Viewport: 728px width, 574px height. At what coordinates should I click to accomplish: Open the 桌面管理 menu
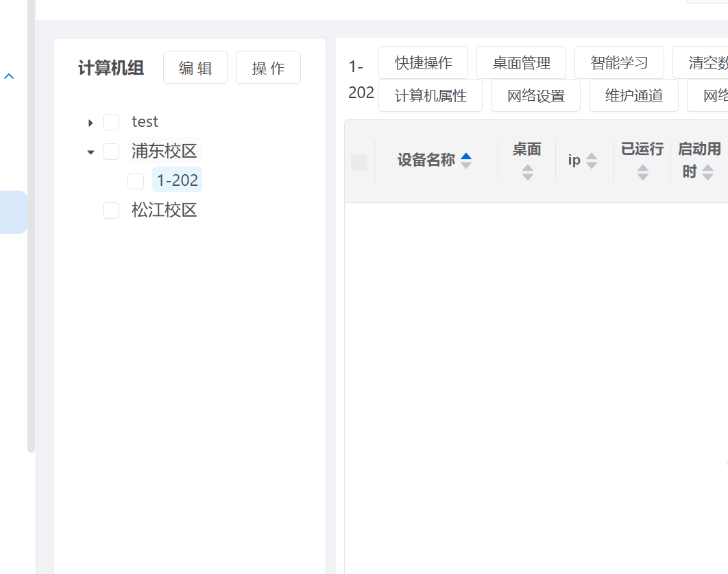tap(521, 63)
